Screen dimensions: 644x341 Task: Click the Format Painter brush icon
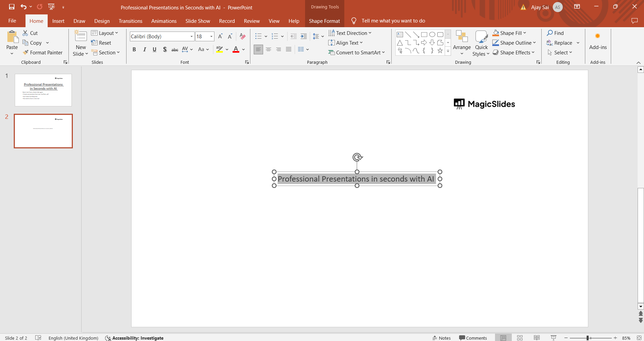pos(26,53)
